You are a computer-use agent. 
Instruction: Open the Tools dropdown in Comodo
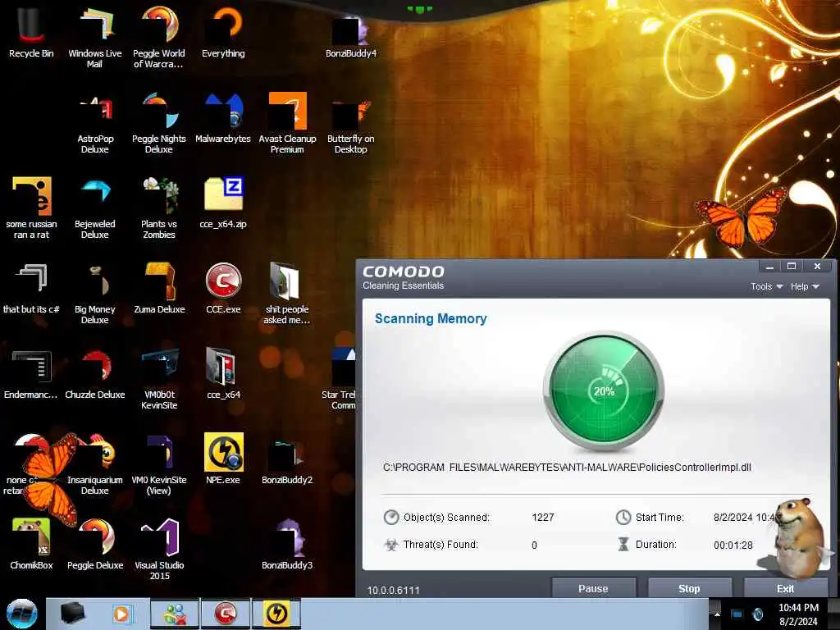tap(766, 286)
